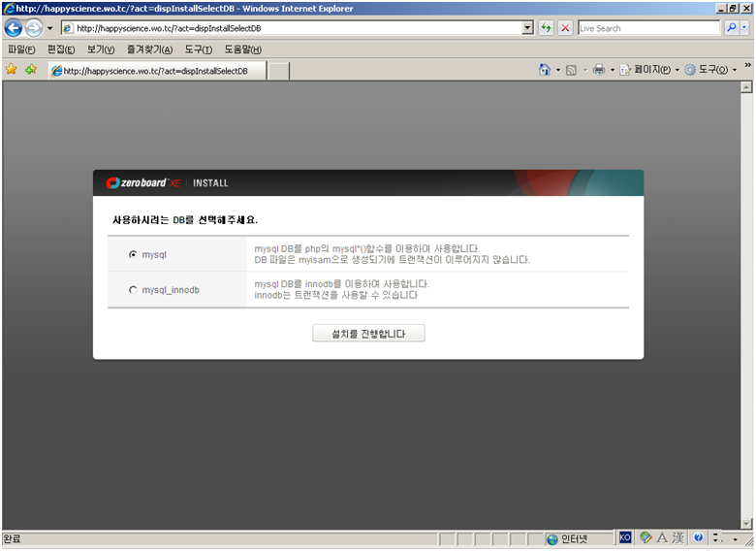Click the 완료 status bar text
The height and width of the screenshot is (551, 756).
click(x=12, y=539)
